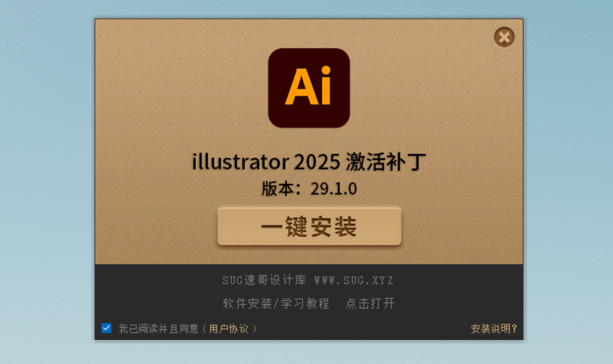Click the 我已阅读并且同意 checkbox label

(158, 329)
